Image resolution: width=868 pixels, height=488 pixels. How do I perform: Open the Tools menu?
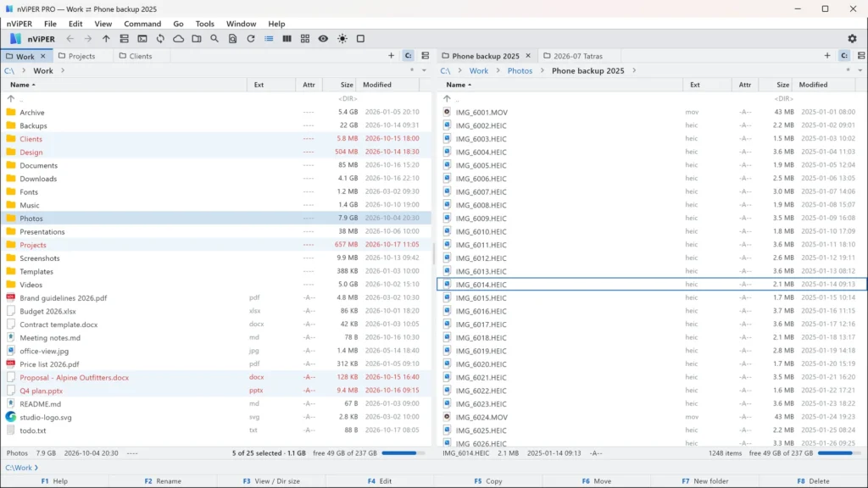(x=205, y=24)
